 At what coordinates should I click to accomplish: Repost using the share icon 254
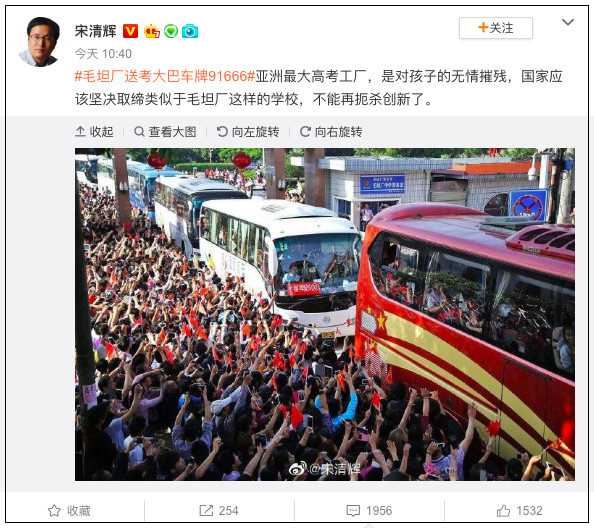coord(219,511)
